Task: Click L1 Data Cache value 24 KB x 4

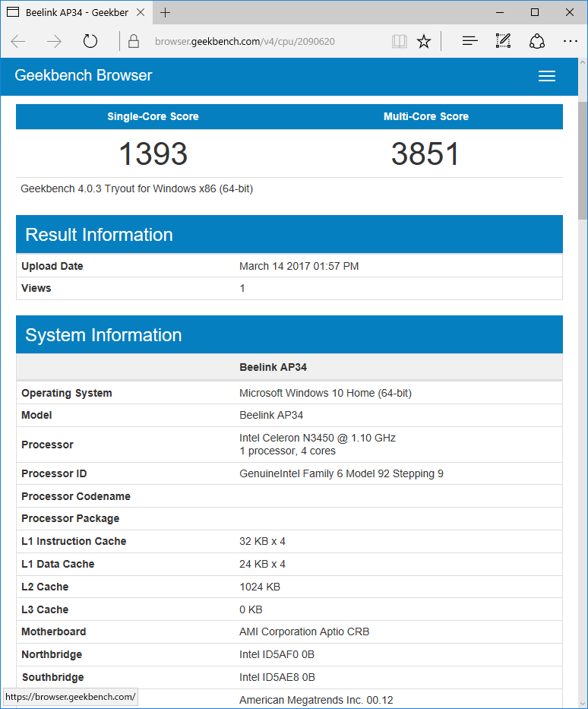Action: pos(262,564)
